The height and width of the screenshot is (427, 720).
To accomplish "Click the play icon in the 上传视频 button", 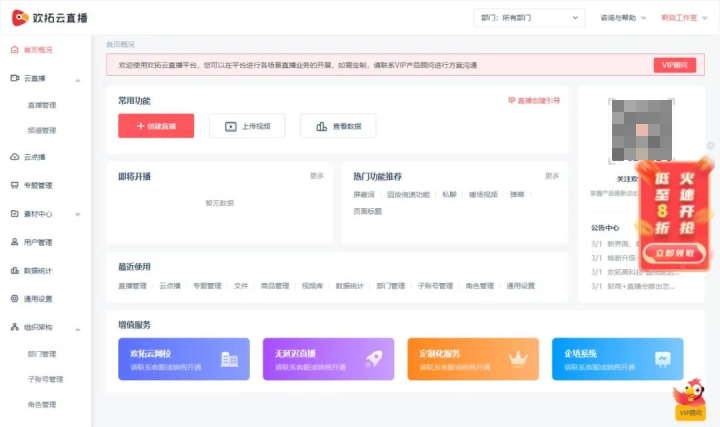I will coord(231,126).
